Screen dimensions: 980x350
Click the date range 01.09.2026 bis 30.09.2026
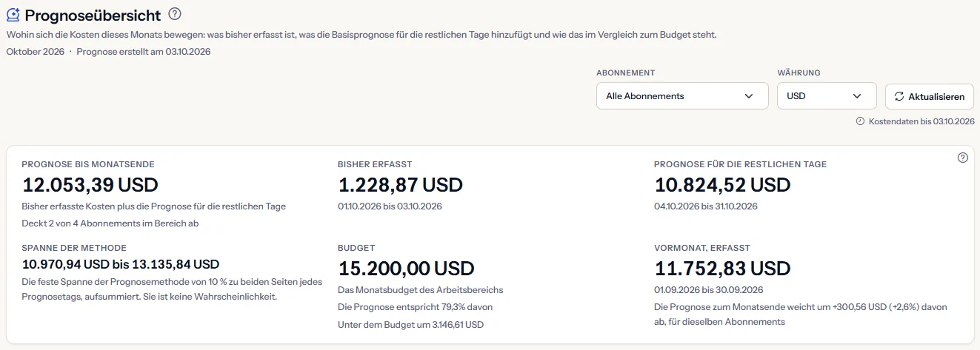tap(709, 290)
